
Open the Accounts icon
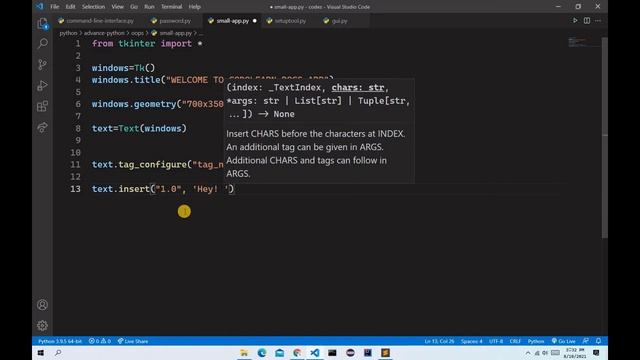tap(42, 304)
